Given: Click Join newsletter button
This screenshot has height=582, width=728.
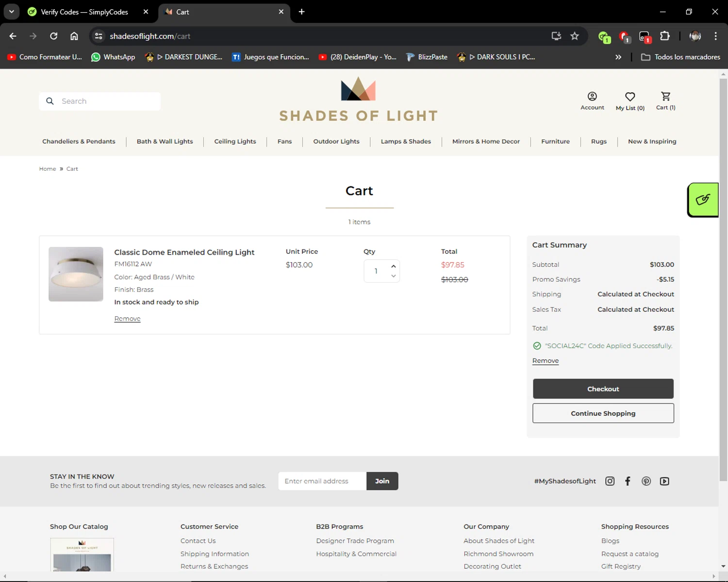Looking at the screenshot, I should pyautogui.click(x=382, y=481).
